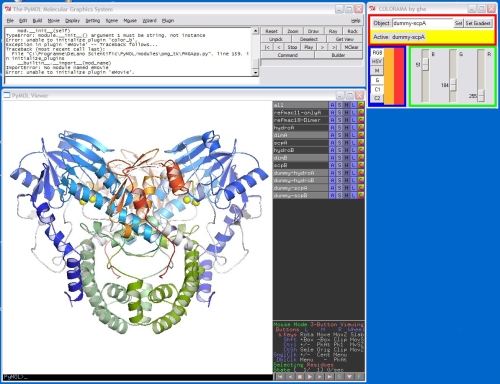Open the Build menu
500x384 pixels.
click(37, 21)
